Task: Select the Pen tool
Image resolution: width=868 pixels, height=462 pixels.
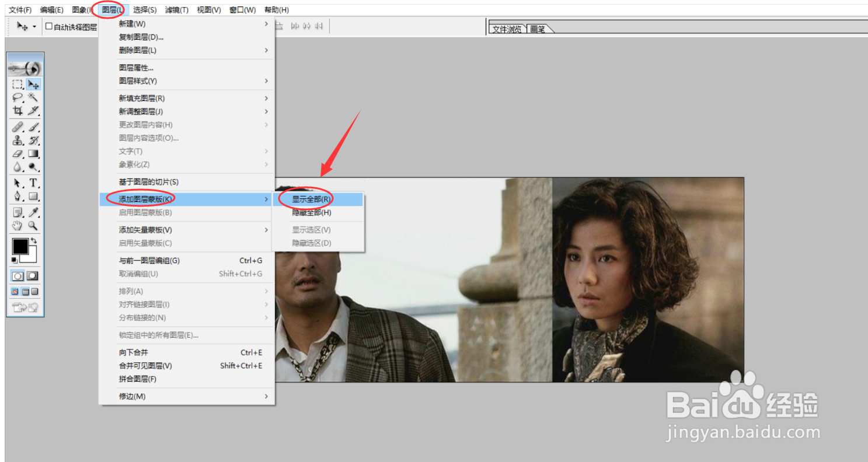Action: coord(18,197)
